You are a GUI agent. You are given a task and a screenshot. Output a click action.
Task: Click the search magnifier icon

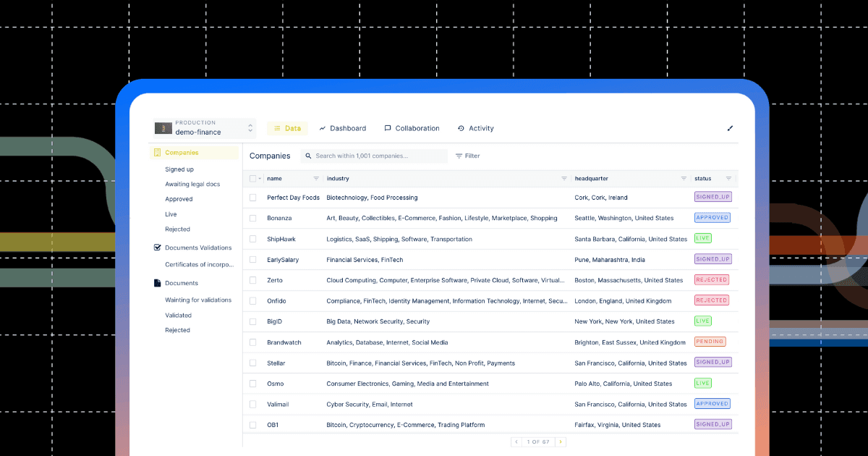[x=308, y=156]
